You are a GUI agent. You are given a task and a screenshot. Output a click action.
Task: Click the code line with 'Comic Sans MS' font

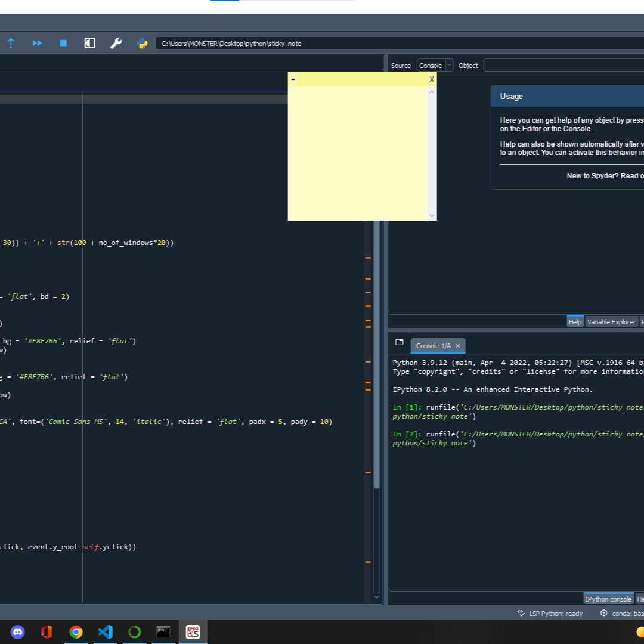166,422
